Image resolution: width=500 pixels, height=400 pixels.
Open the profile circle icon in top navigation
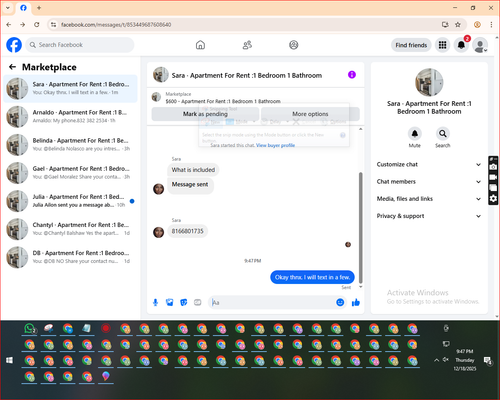[294, 45]
